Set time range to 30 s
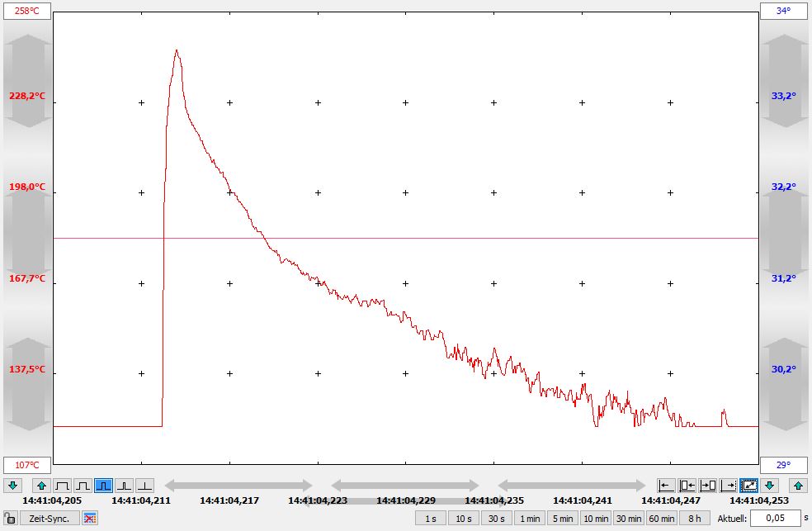The image size is (812, 531). click(x=496, y=519)
